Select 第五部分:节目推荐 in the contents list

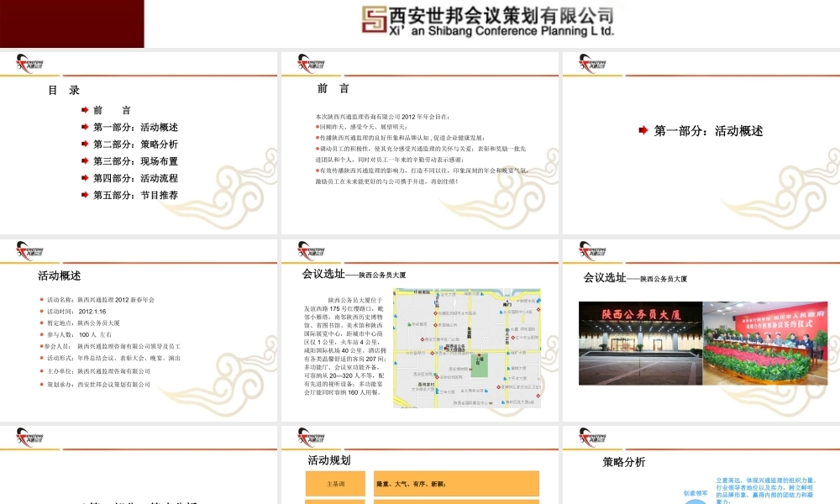click(x=135, y=195)
